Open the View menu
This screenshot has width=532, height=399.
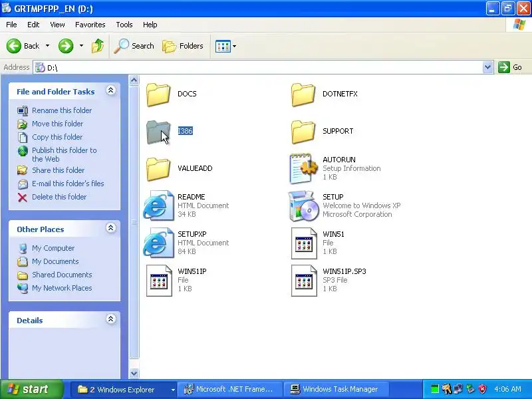tap(57, 25)
